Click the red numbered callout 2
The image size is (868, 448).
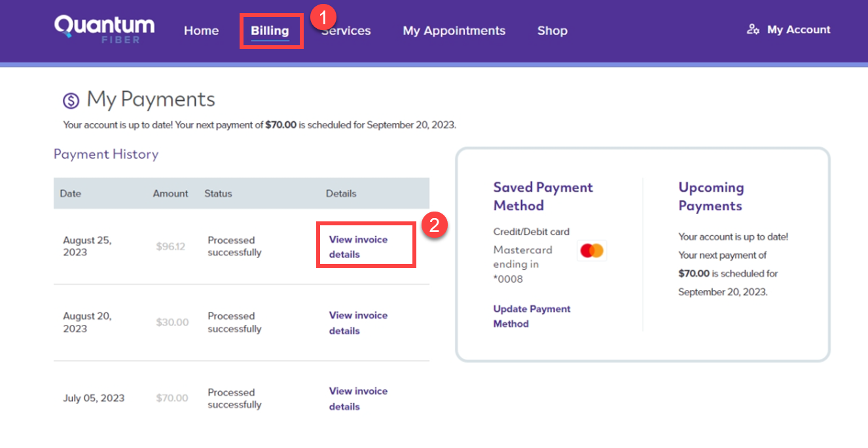point(436,225)
